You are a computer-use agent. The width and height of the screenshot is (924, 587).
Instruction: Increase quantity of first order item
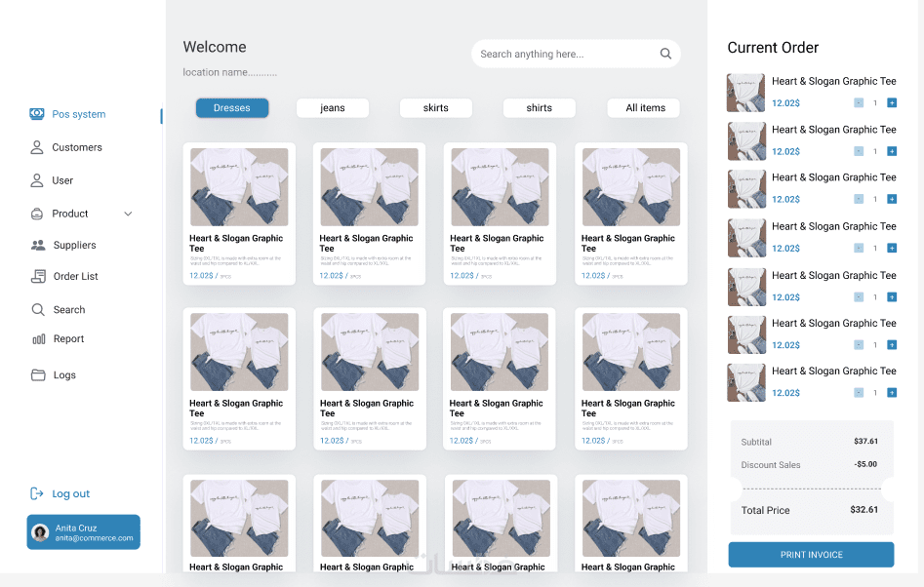click(892, 103)
